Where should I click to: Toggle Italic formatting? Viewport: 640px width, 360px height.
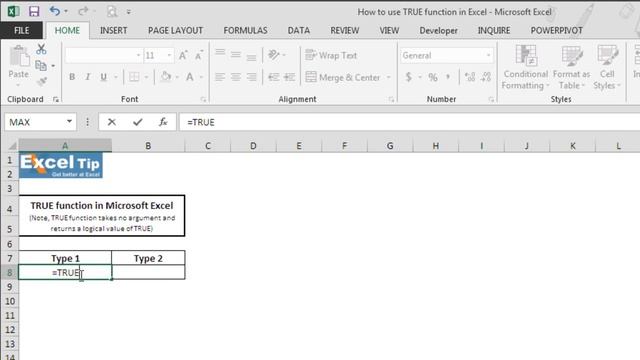coord(87,77)
